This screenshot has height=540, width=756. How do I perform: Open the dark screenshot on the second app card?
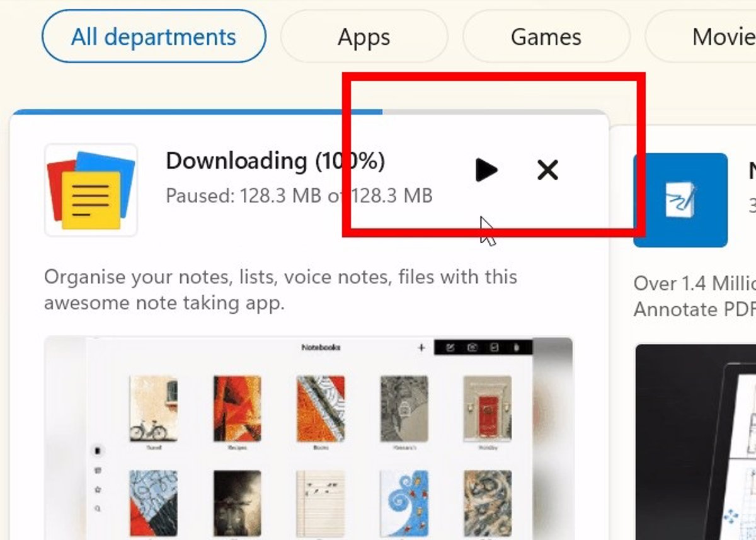coord(696,442)
